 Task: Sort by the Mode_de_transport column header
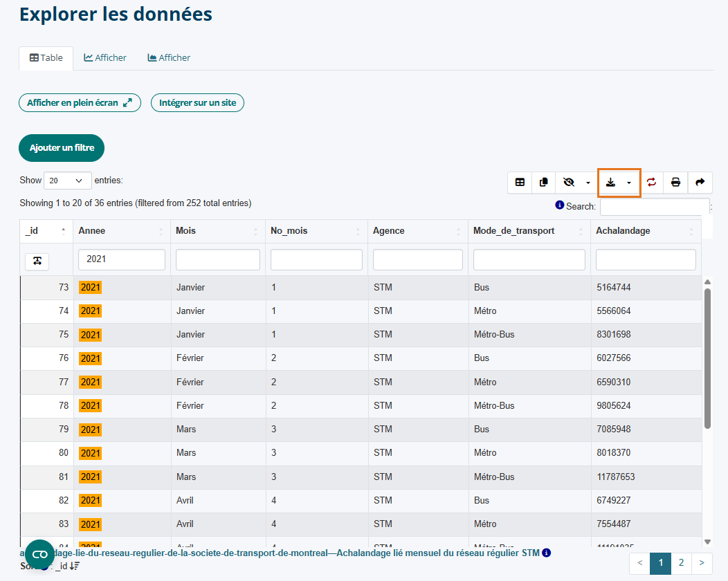pyautogui.click(x=529, y=230)
